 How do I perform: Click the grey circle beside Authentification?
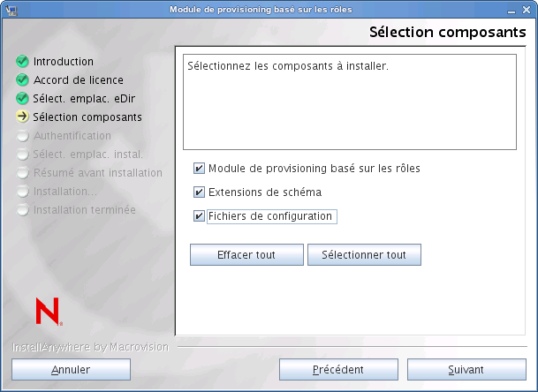tap(22, 136)
